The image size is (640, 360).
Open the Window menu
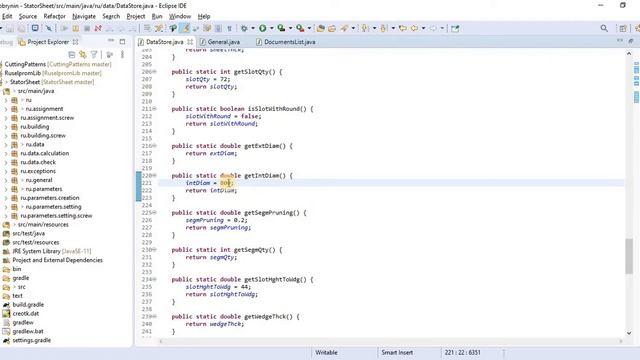tap(180, 16)
